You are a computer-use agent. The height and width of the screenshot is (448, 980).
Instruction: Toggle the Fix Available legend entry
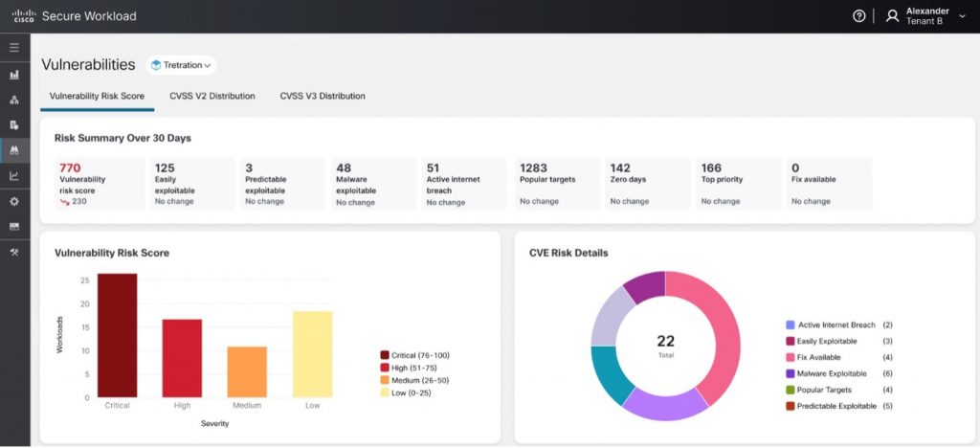(790, 357)
